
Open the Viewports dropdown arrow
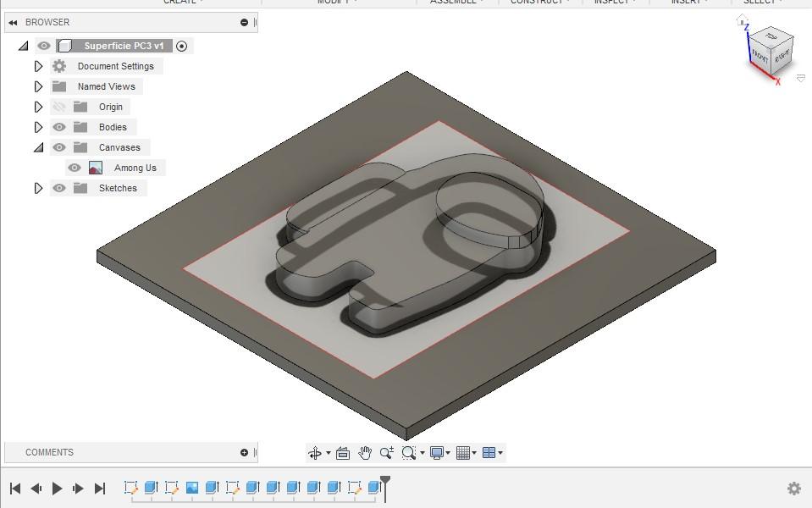pos(500,453)
